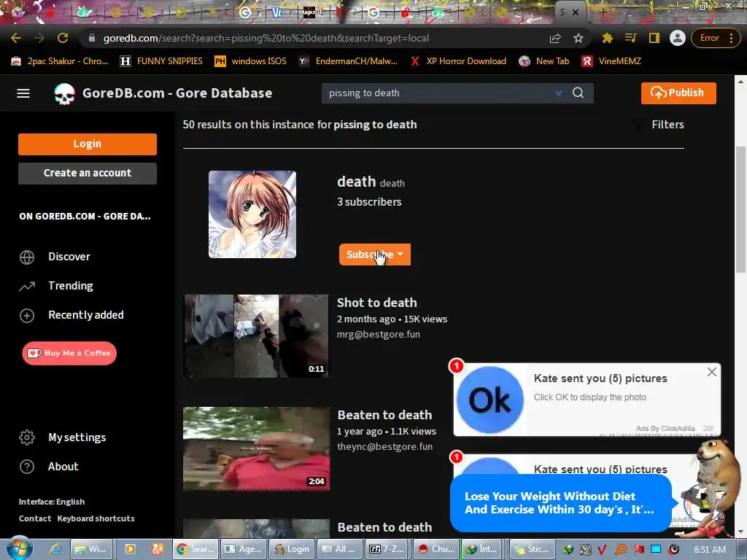Close the Kate sent you pictures ad
The height and width of the screenshot is (560, 747).
[x=712, y=372]
